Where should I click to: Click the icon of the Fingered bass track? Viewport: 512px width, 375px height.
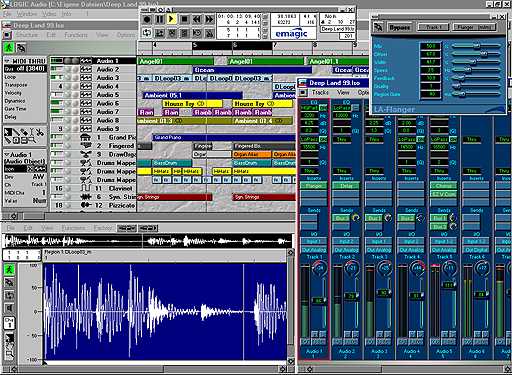pos(86,146)
